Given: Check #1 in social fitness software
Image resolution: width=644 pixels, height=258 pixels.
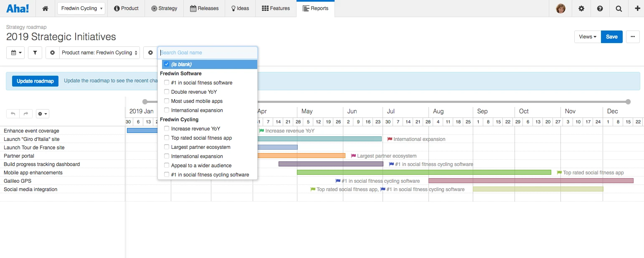Looking at the screenshot, I should coord(167,82).
